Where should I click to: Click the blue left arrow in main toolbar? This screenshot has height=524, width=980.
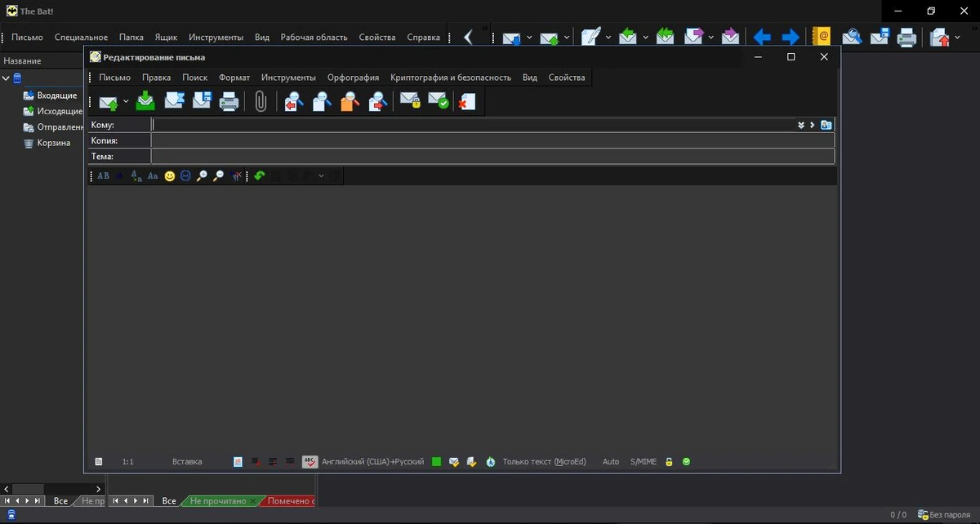click(762, 37)
